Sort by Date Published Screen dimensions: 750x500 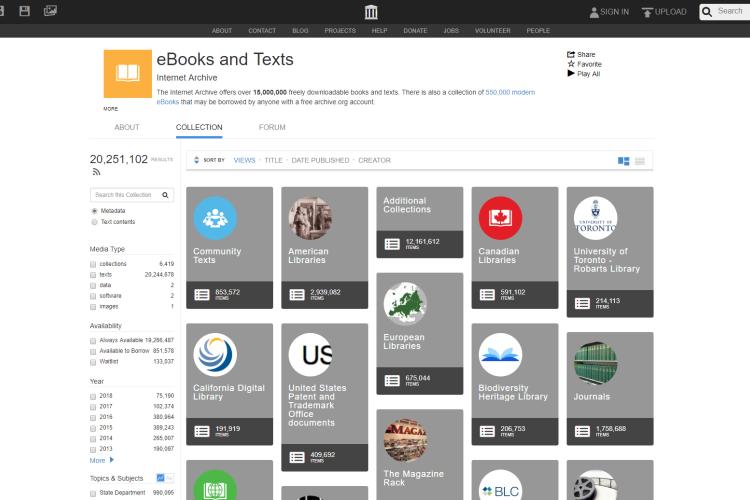point(320,160)
